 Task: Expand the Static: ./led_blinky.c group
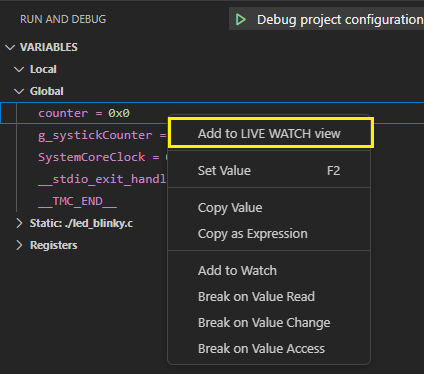pyautogui.click(x=19, y=223)
